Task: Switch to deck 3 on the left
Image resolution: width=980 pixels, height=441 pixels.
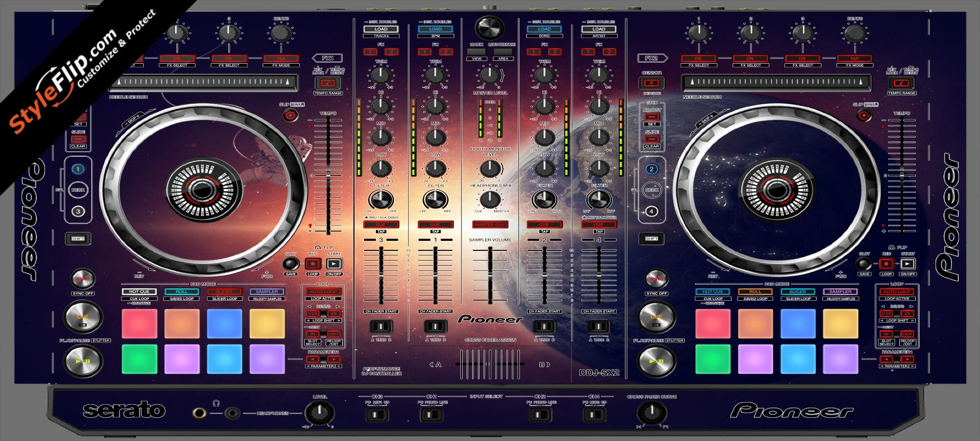Action: tap(78, 211)
